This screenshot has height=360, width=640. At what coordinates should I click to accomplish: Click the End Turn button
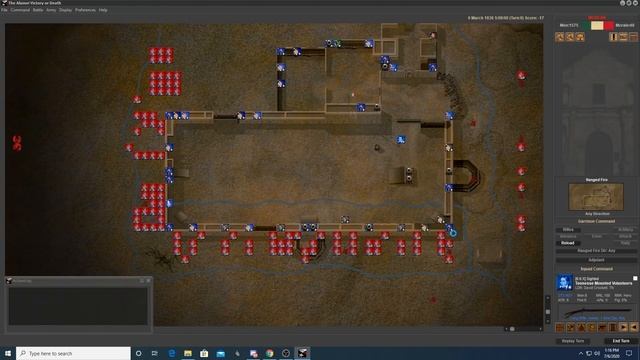(621, 341)
